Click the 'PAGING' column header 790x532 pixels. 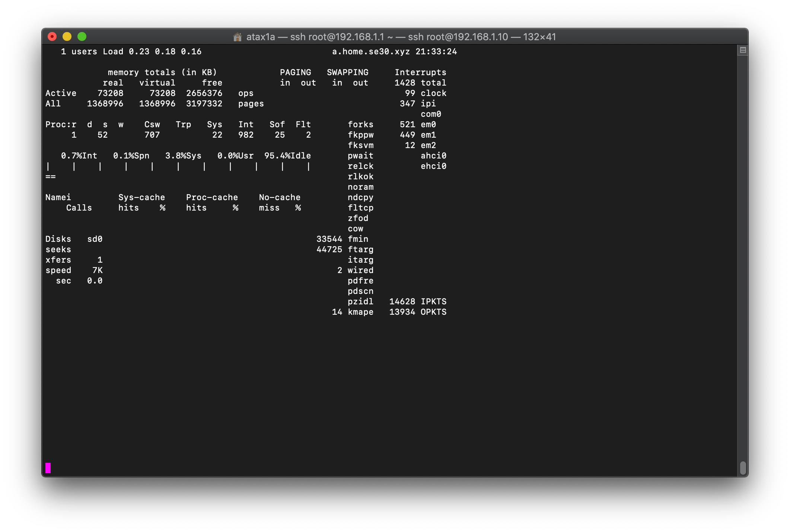click(x=295, y=72)
